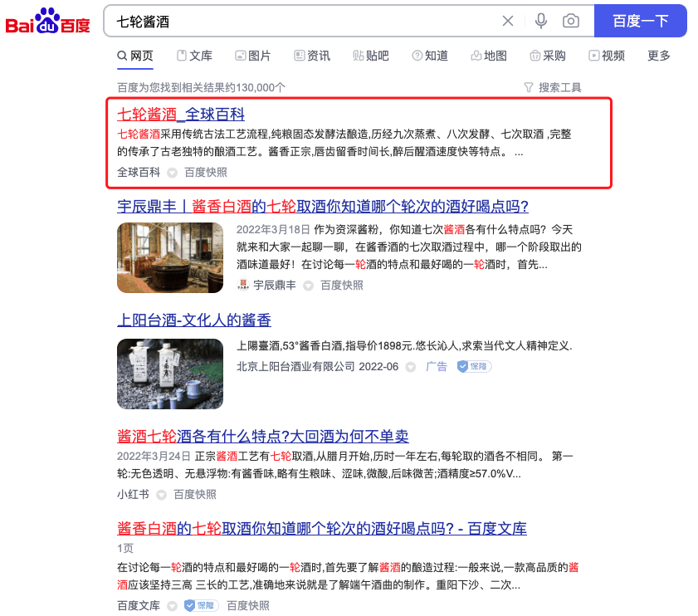Switch to the 视频 tab
The width and height of the screenshot is (698, 616).
pyautogui.click(x=607, y=56)
